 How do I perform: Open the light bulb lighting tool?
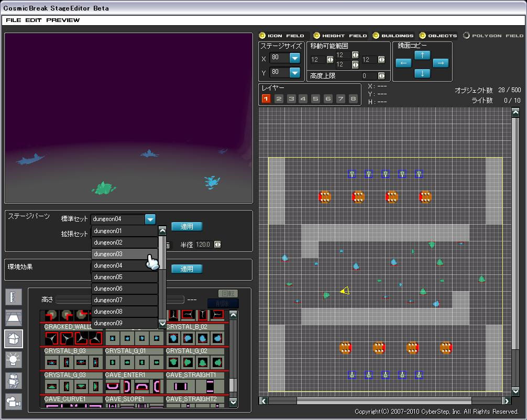point(13,360)
